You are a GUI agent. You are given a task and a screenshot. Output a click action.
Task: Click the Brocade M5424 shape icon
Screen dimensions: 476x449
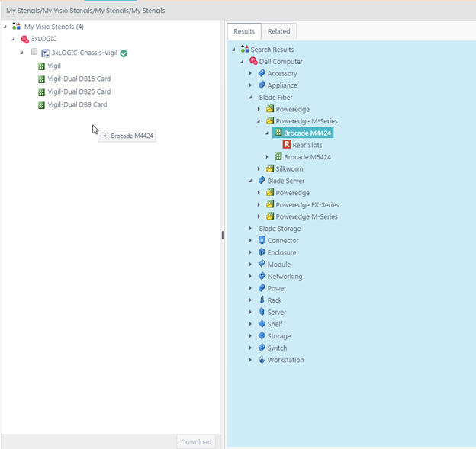(278, 156)
